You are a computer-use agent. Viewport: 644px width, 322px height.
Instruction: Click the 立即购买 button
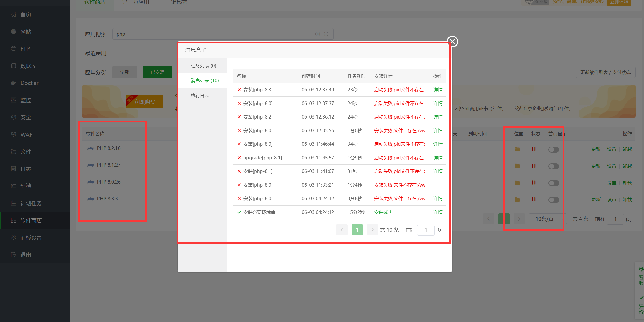tap(144, 102)
